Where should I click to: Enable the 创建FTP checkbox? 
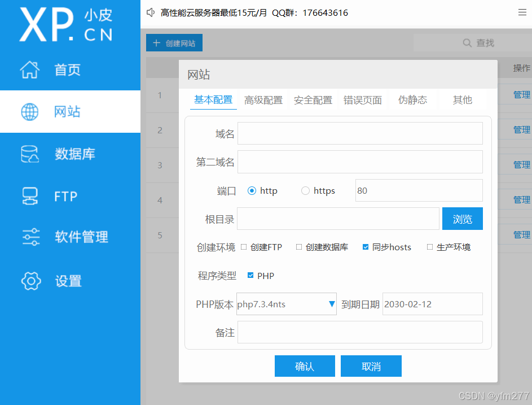(244, 247)
